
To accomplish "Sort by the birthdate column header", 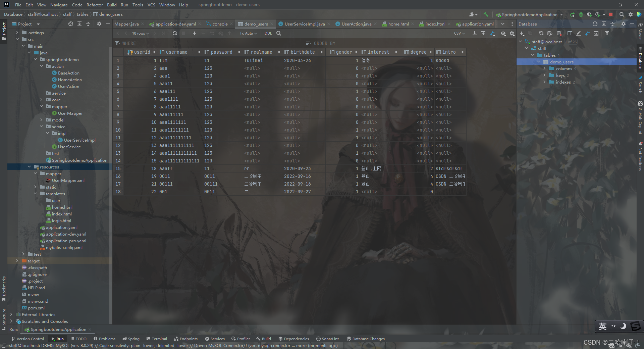I will click(303, 52).
